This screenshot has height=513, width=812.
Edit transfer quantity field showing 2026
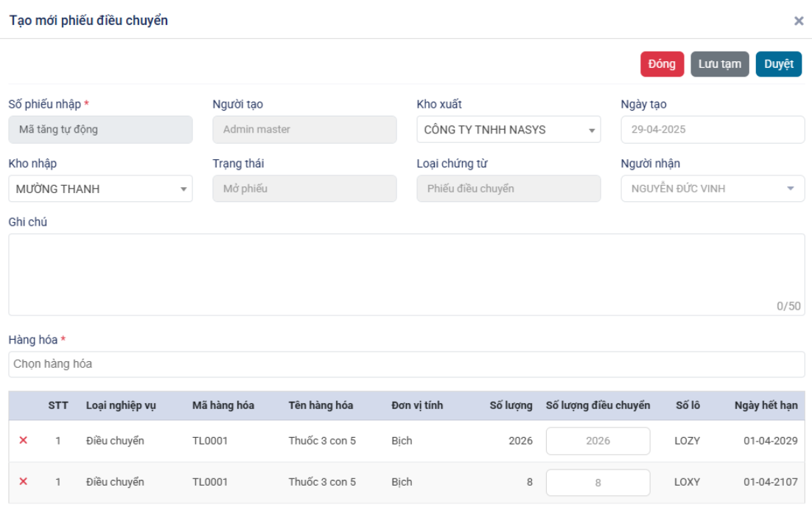click(598, 441)
